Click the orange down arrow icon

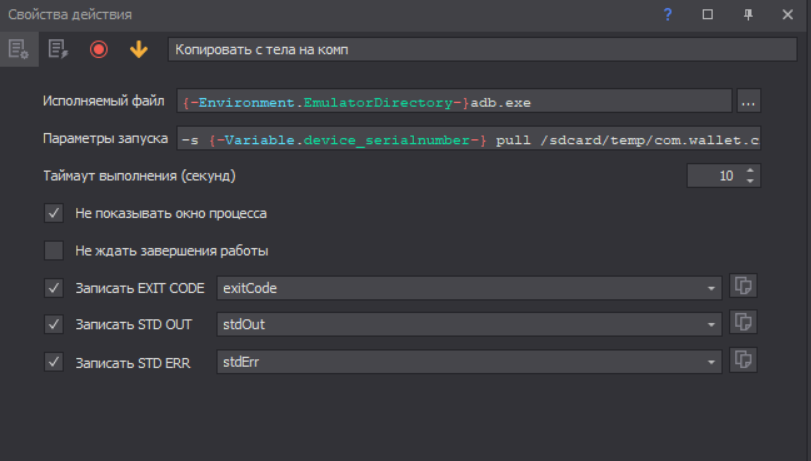tap(138, 49)
